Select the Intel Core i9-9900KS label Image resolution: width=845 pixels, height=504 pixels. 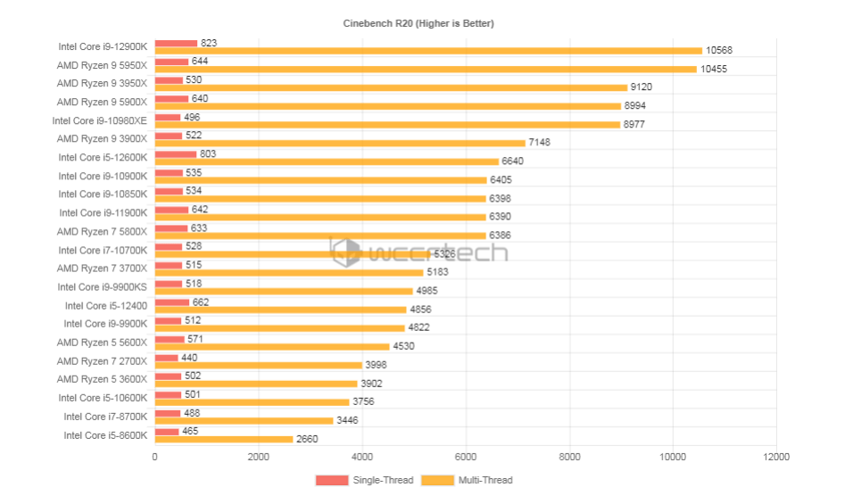click(103, 287)
